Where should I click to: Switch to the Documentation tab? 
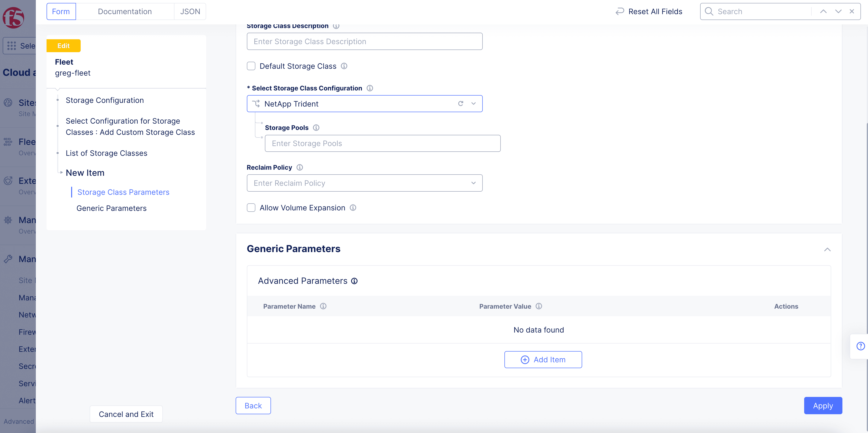pos(125,11)
